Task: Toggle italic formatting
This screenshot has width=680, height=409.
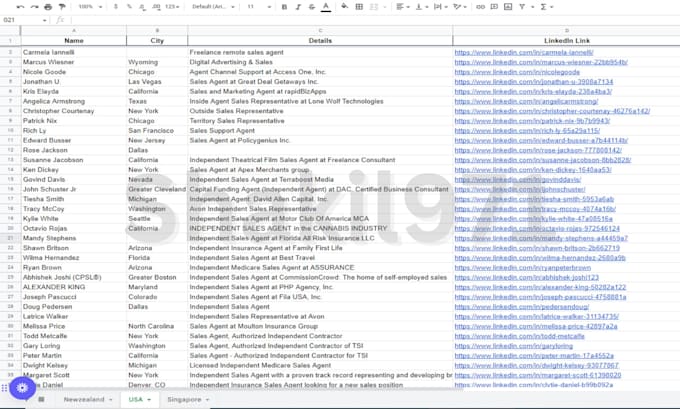Action: 298,7
